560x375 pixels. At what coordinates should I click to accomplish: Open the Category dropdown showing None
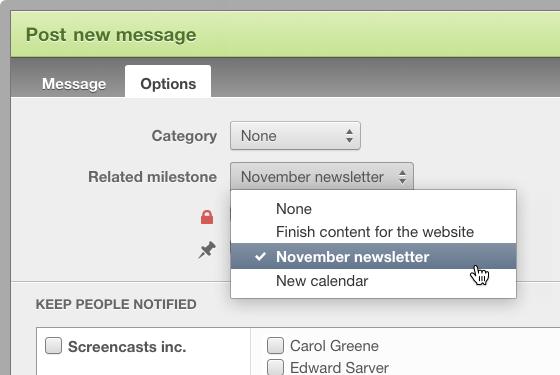click(295, 136)
